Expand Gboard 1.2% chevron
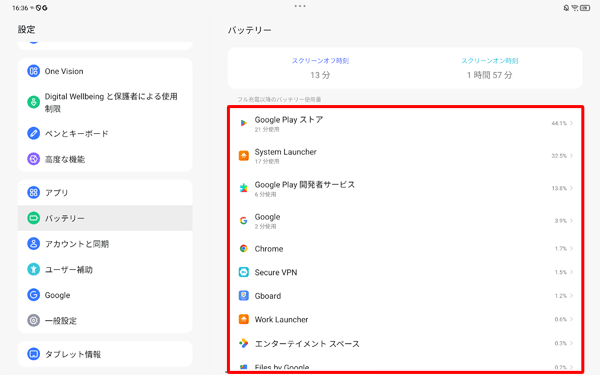 571,296
